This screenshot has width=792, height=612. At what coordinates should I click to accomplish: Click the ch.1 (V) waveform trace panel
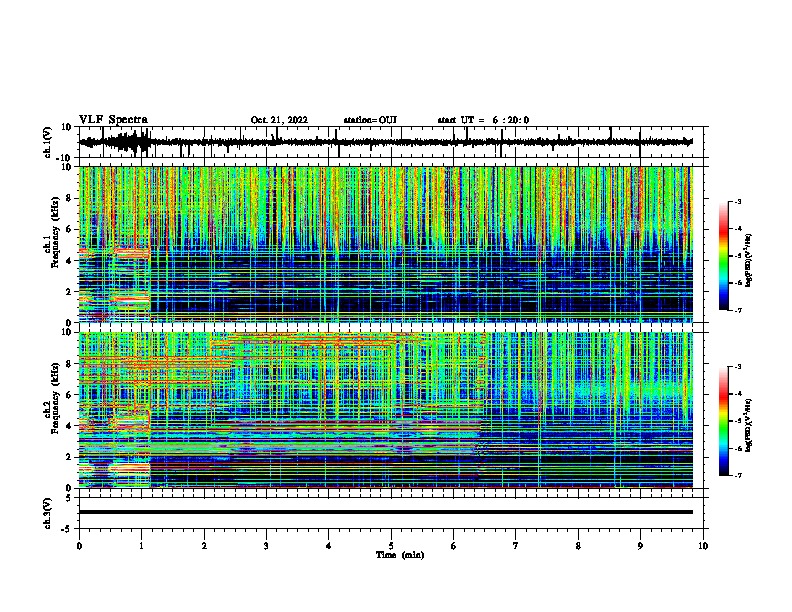point(393,142)
